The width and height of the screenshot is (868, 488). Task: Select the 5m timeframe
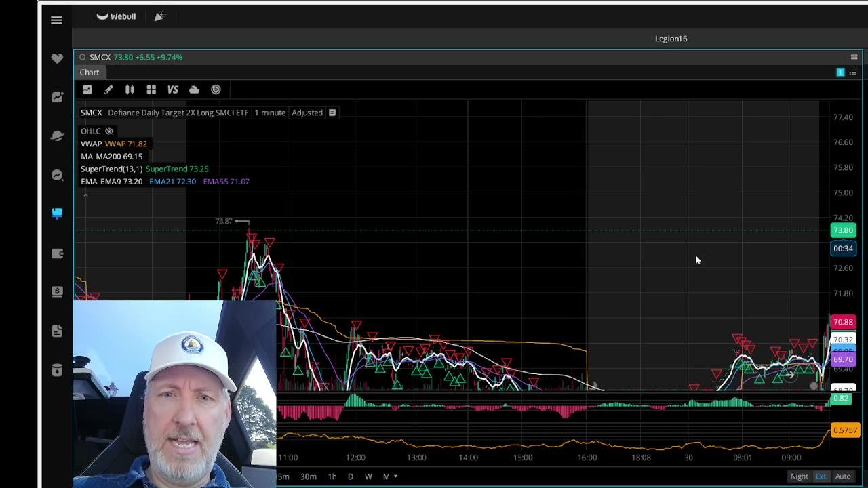[x=283, y=476]
